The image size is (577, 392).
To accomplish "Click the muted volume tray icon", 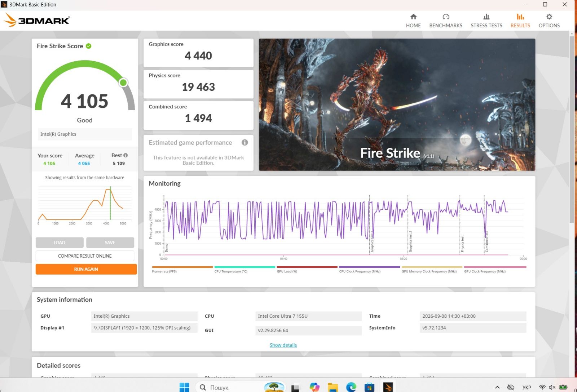I will pos(552,387).
